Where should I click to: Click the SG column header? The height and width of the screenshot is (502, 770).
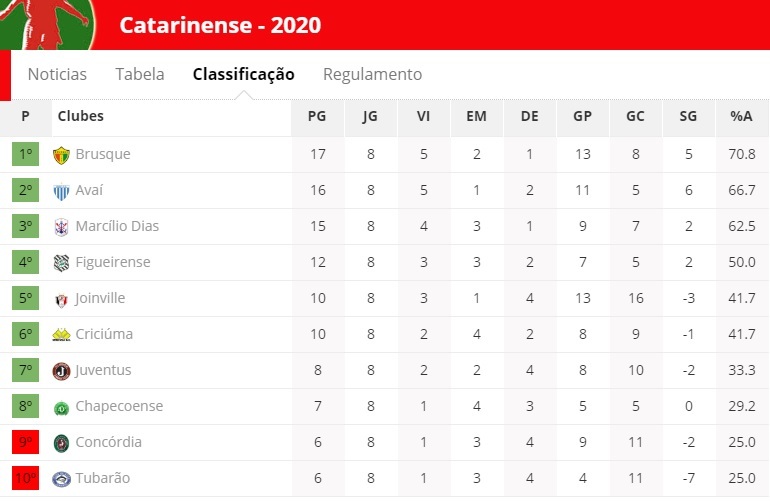pos(688,116)
